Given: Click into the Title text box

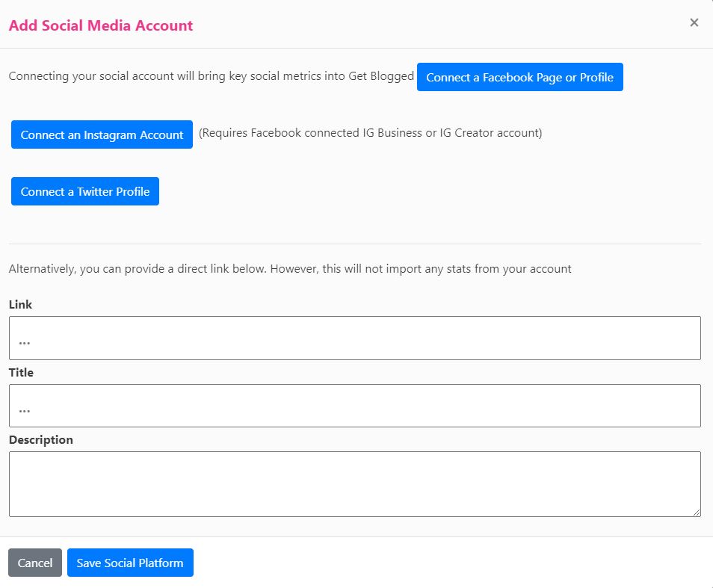Looking at the screenshot, I should 354,406.
